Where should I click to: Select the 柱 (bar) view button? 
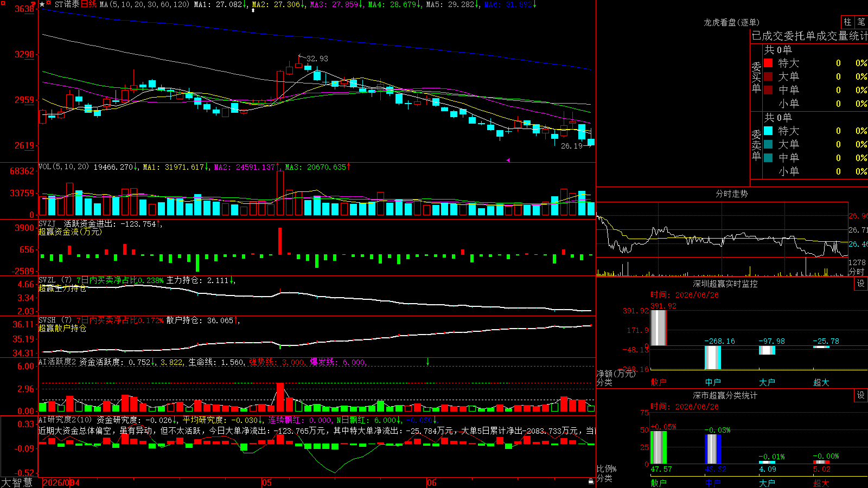pyautogui.click(x=847, y=22)
